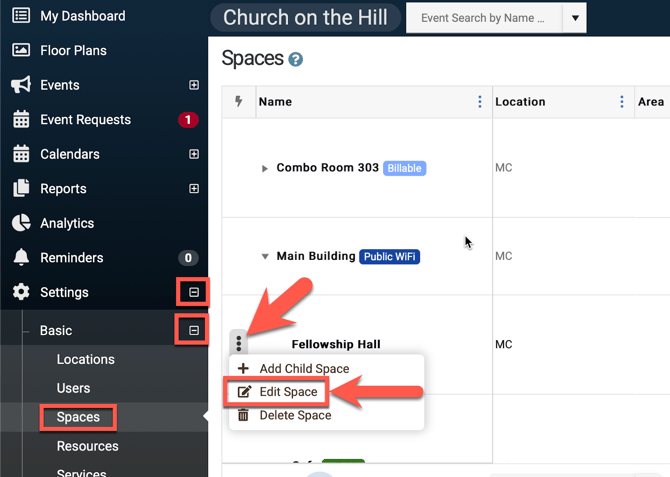
Task: Open the three-dot menu for Fellowship Hall
Action: (x=239, y=343)
